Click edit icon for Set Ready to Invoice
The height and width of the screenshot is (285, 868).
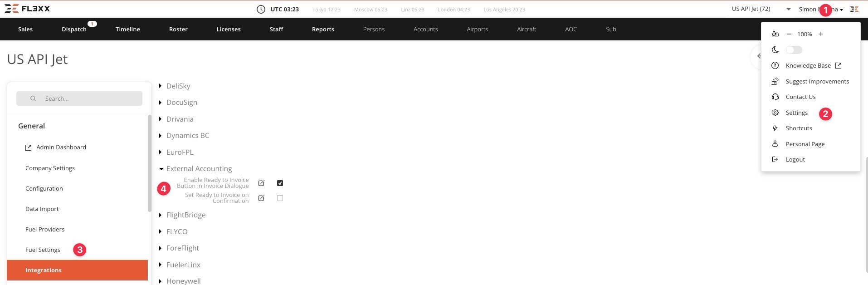pyautogui.click(x=261, y=198)
